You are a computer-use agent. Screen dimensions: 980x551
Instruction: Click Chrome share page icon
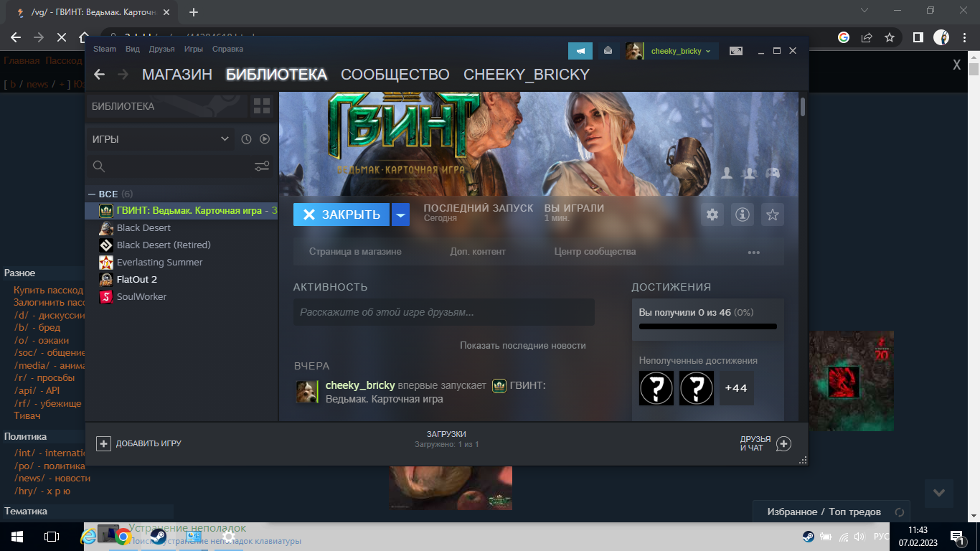[x=867, y=37]
